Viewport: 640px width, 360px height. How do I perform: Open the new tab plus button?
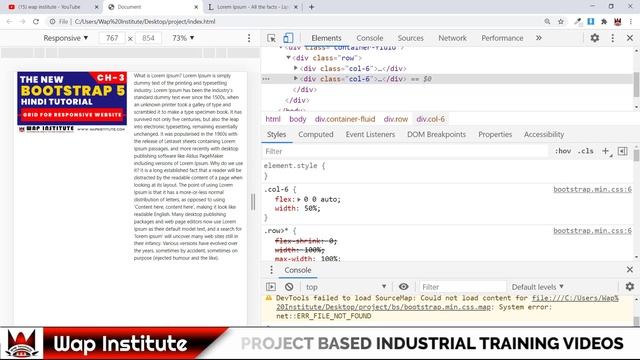point(311,7)
